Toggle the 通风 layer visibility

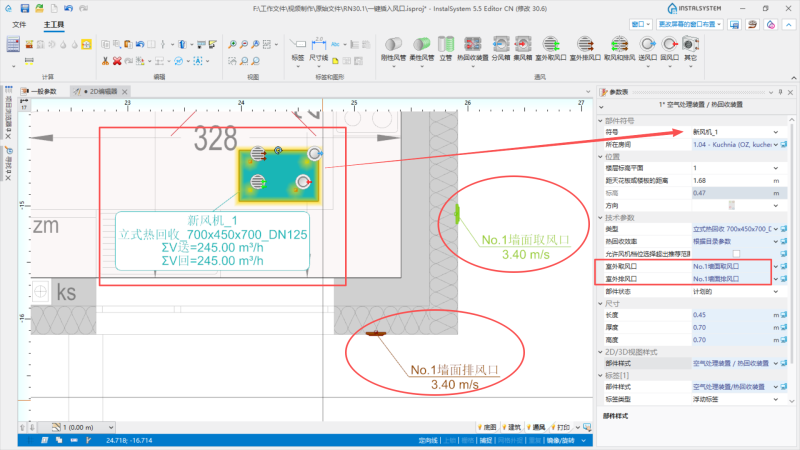pos(536,427)
